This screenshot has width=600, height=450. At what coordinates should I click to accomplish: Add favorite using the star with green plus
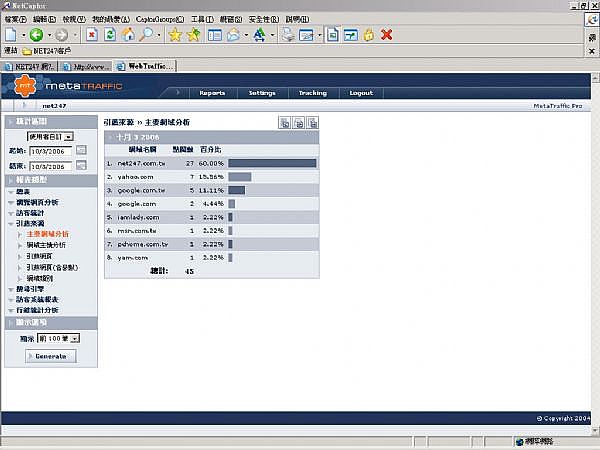[x=194, y=35]
